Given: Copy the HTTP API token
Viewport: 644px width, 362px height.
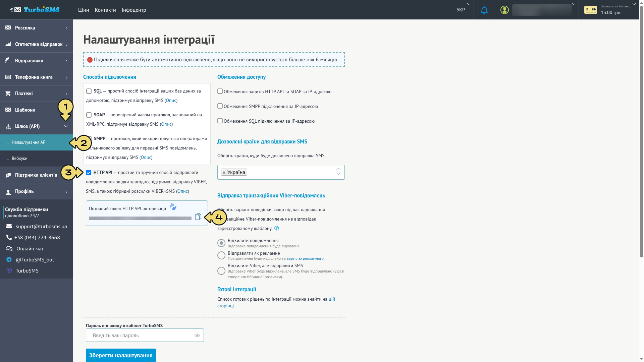Looking at the screenshot, I should tap(198, 217).
